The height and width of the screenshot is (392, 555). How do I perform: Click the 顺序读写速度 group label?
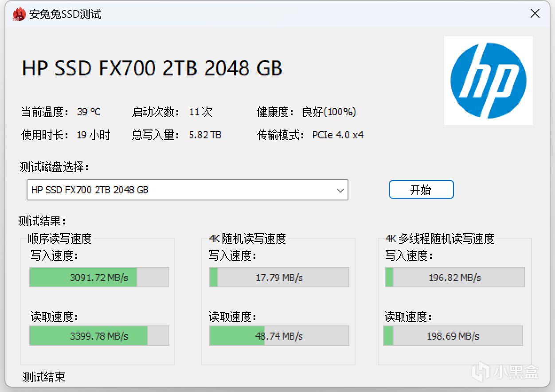tap(60, 239)
